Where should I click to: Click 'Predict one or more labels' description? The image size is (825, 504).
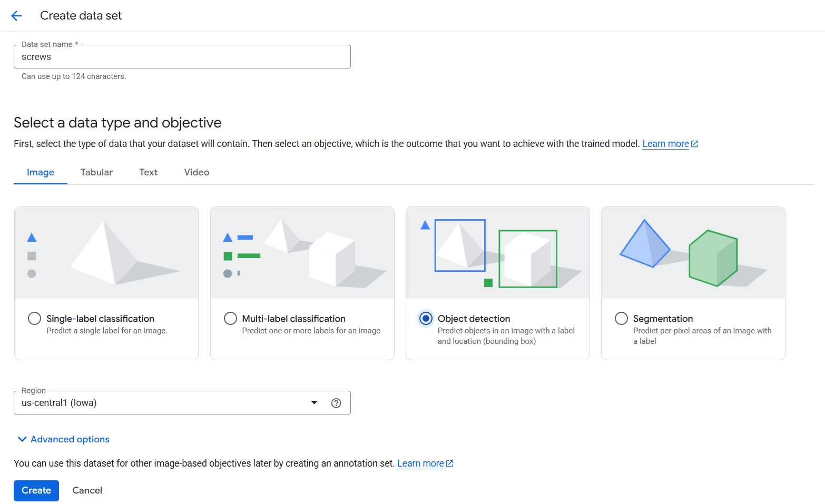pyautogui.click(x=311, y=331)
